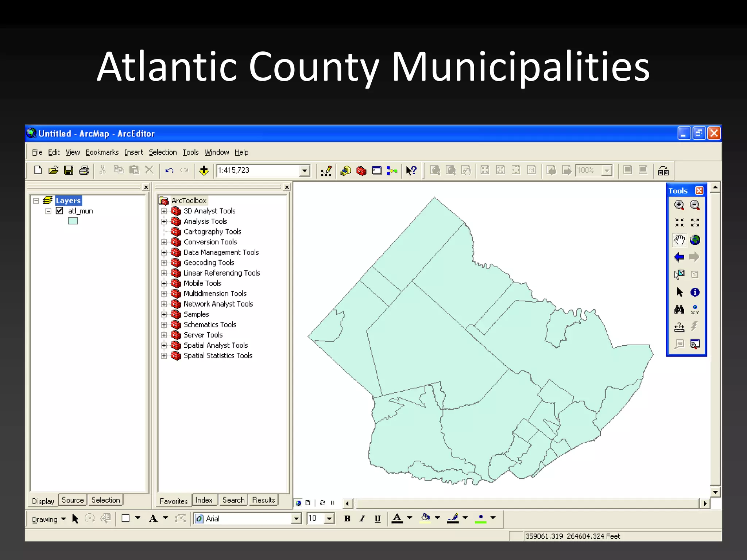
Task: Activate the Identify info tool
Action: [695, 292]
